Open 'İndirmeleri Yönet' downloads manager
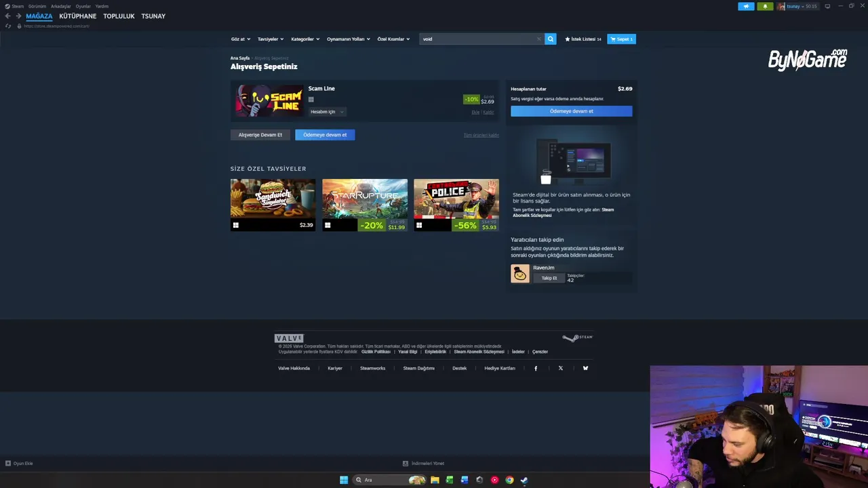The image size is (868, 488). (424, 464)
